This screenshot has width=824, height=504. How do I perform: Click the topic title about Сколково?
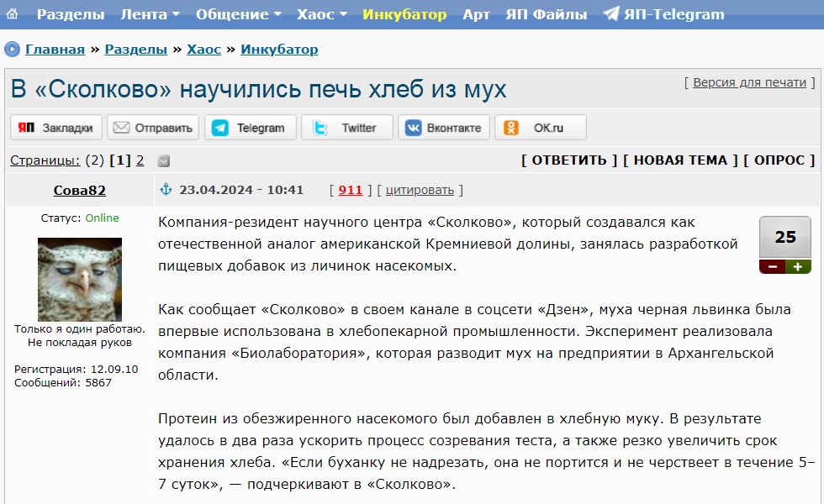coord(259,89)
